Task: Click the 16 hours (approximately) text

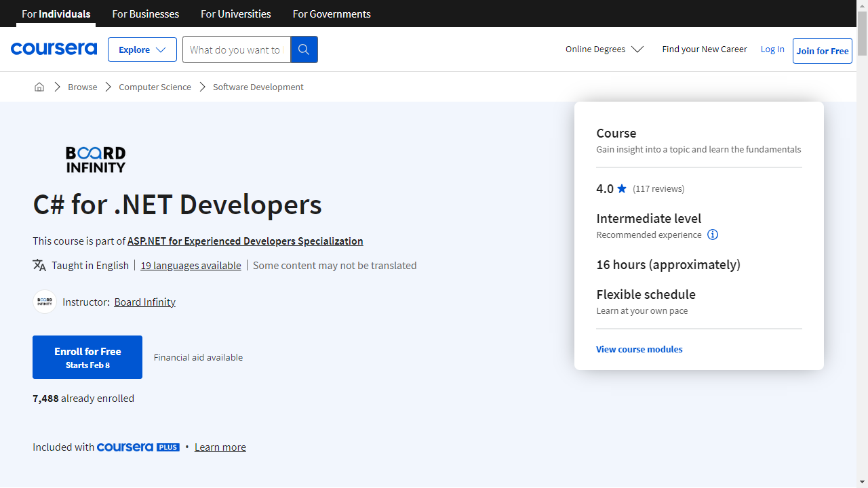Action: coord(668,264)
